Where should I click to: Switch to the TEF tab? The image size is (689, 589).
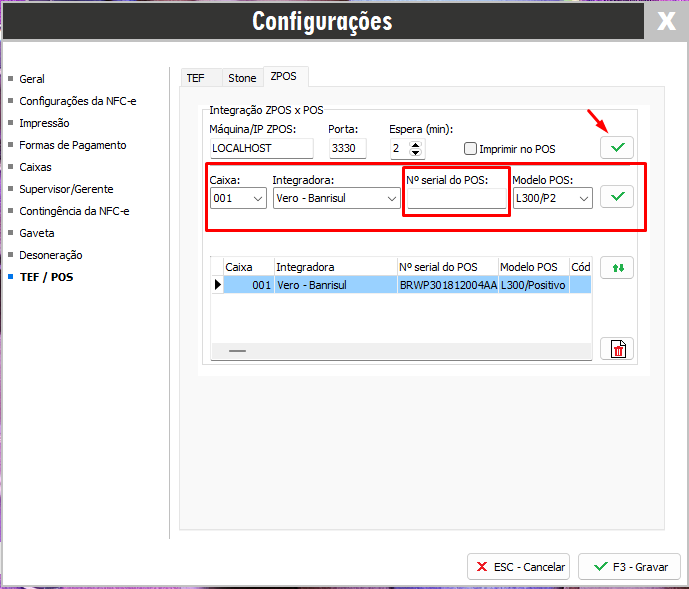click(196, 77)
